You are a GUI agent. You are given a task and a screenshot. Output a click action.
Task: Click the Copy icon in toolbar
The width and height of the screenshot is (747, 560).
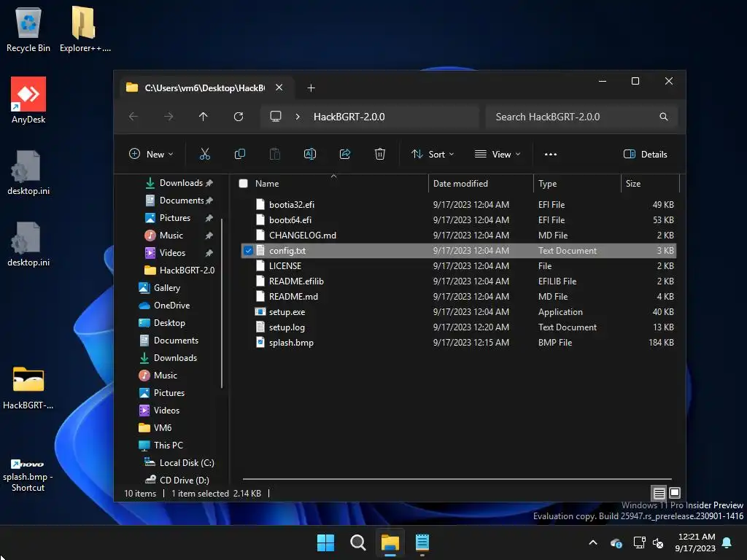tap(239, 154)
